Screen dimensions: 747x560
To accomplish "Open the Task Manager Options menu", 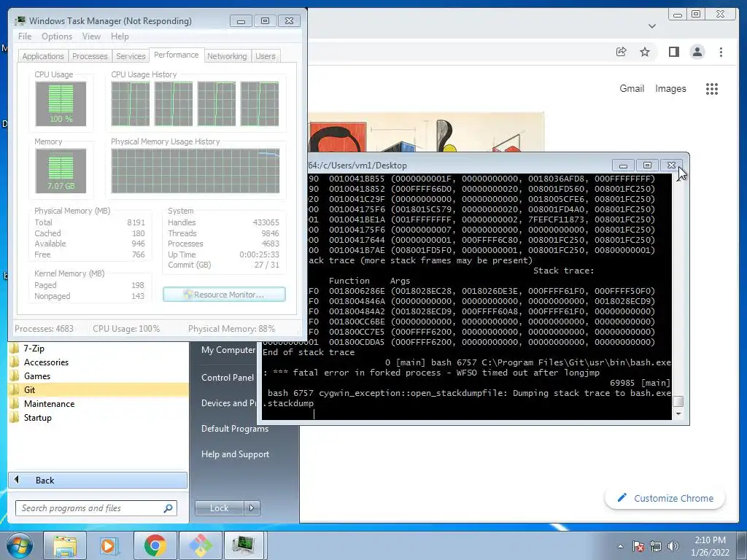I will tap(57, 36).
